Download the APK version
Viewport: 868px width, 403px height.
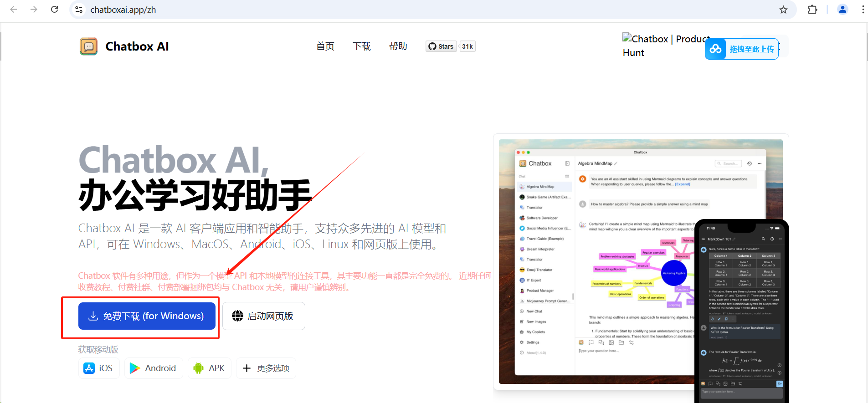210,368
